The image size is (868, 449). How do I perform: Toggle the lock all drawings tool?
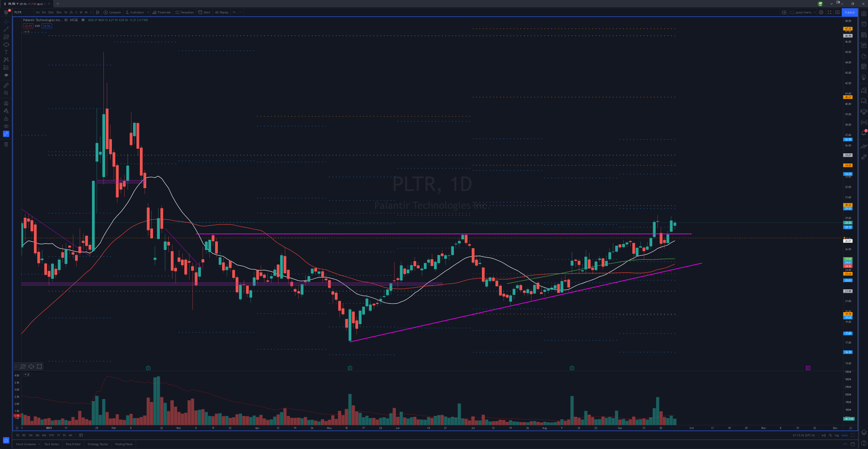(x=6, y=119)
